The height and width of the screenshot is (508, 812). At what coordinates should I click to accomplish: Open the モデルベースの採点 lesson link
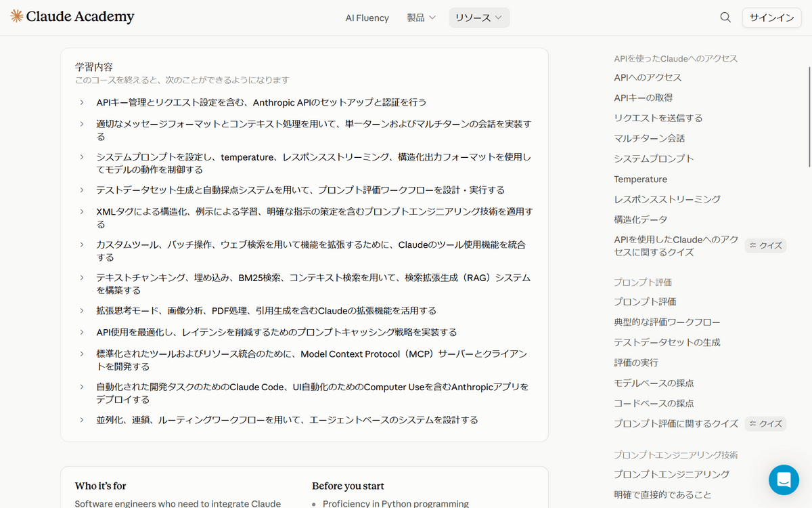click(654, 383)
